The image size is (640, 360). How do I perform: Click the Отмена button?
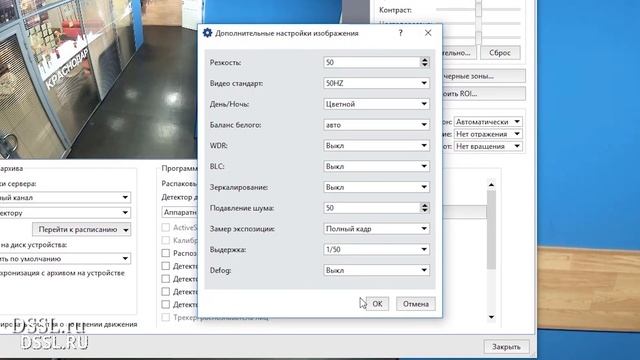click(x=416, y=304)
